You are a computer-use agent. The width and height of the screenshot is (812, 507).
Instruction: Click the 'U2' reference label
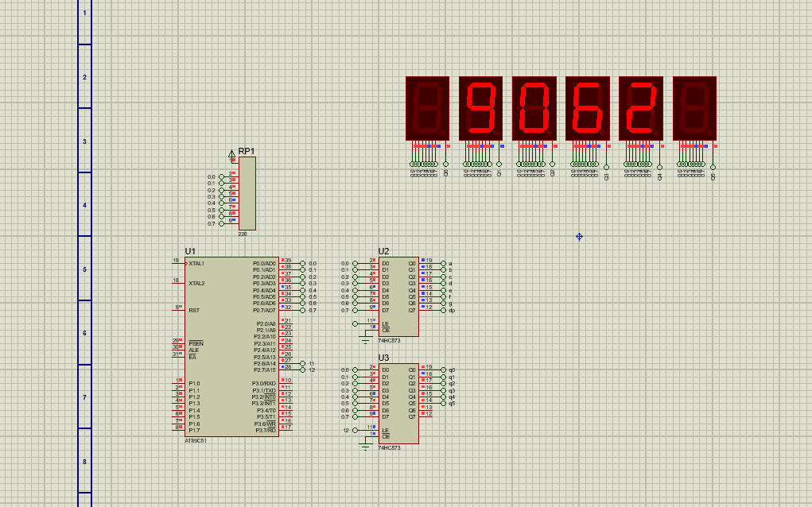[x=384, y=251]
